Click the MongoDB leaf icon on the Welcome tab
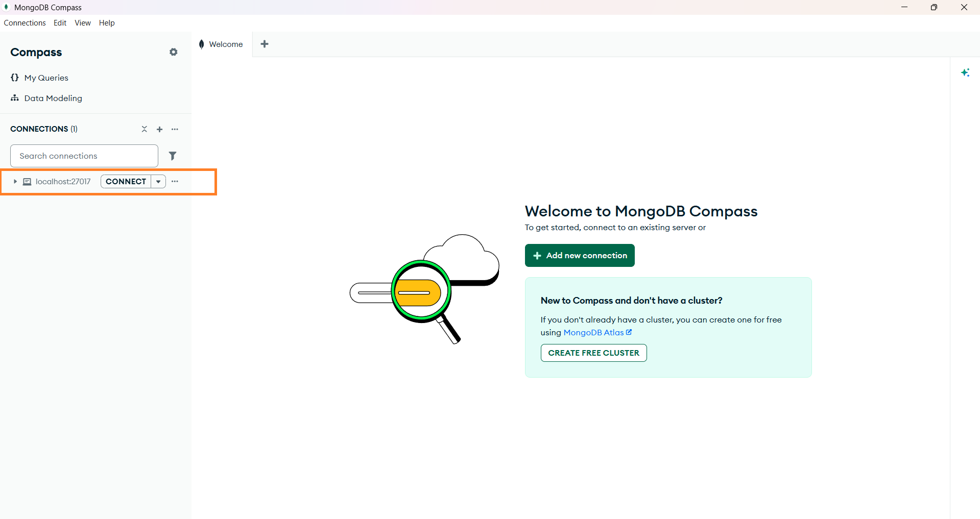Image resolution: width=980 pixels, height=519 pixels. tap(202, 44)
